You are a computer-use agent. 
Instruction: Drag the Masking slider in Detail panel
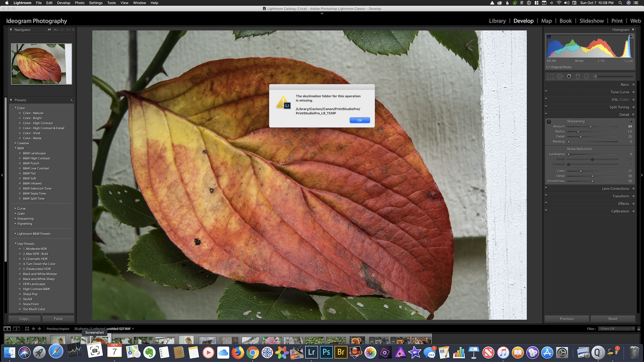click(x=569, y=142)
